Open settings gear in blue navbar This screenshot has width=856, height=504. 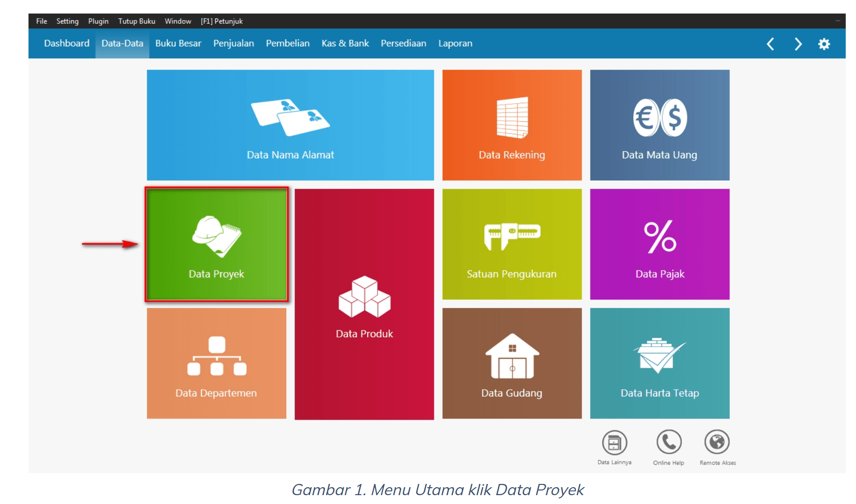coord(824,44)
